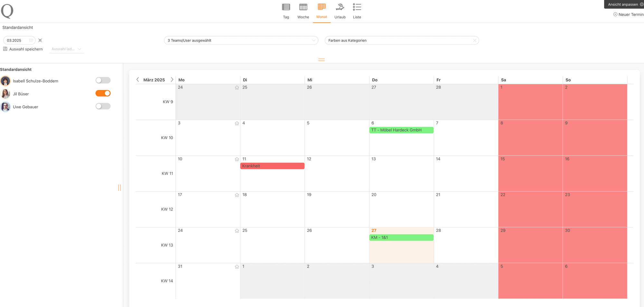The height and width of the screenshot is (307, 644).
Task: Save selection with Auswahl speichern
Action: click(x=23, y=49)
